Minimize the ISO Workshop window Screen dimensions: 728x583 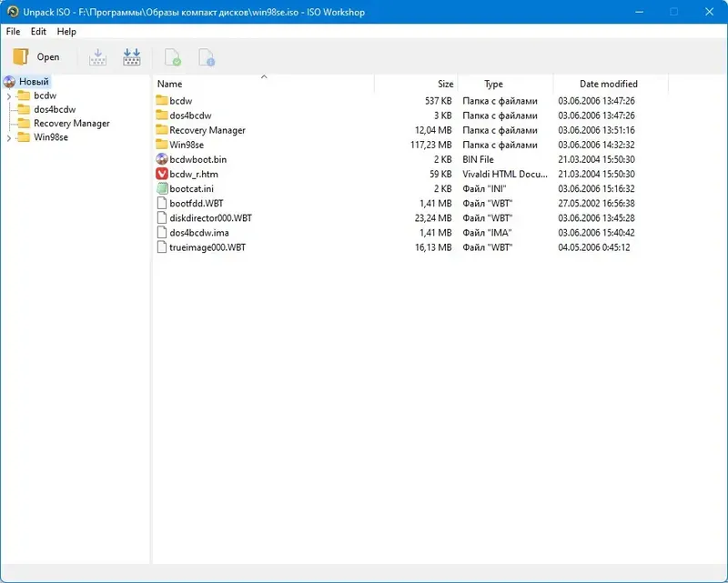pos(640,12)
